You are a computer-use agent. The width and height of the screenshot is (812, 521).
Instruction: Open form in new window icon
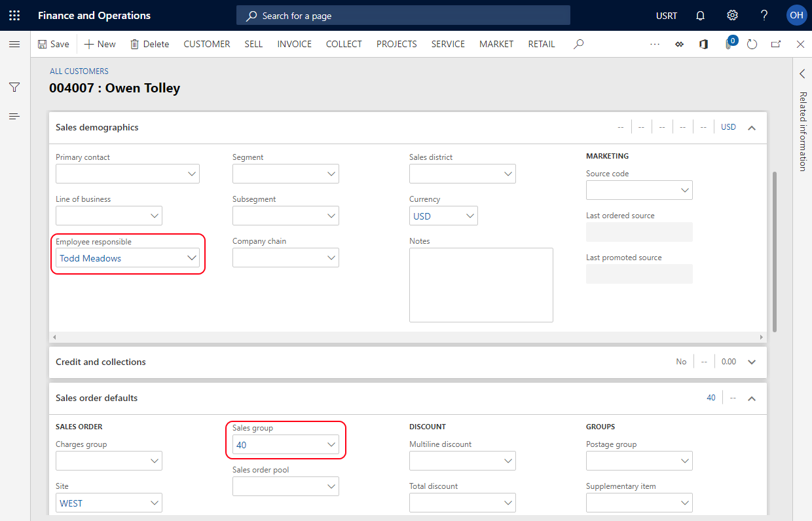click(x=776, y=44)
